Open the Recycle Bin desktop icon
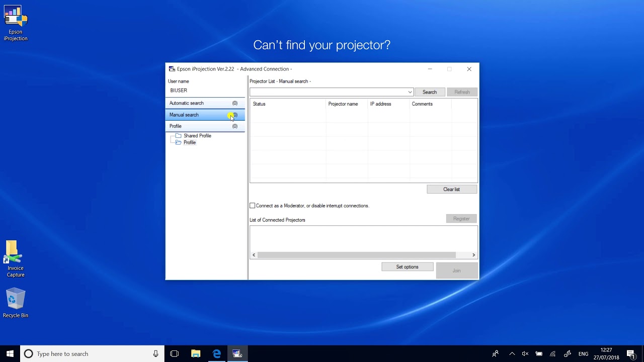 (x=16, y=303)
